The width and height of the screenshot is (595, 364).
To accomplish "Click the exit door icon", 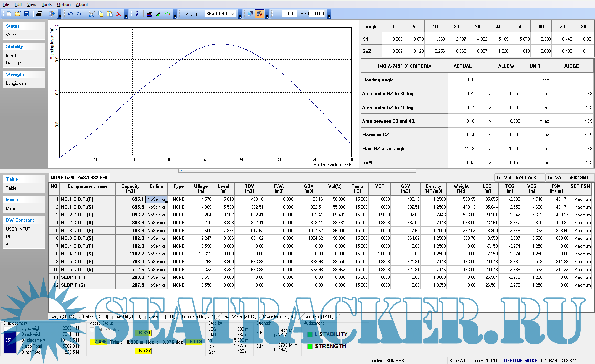I will click(x=52, y=14).
